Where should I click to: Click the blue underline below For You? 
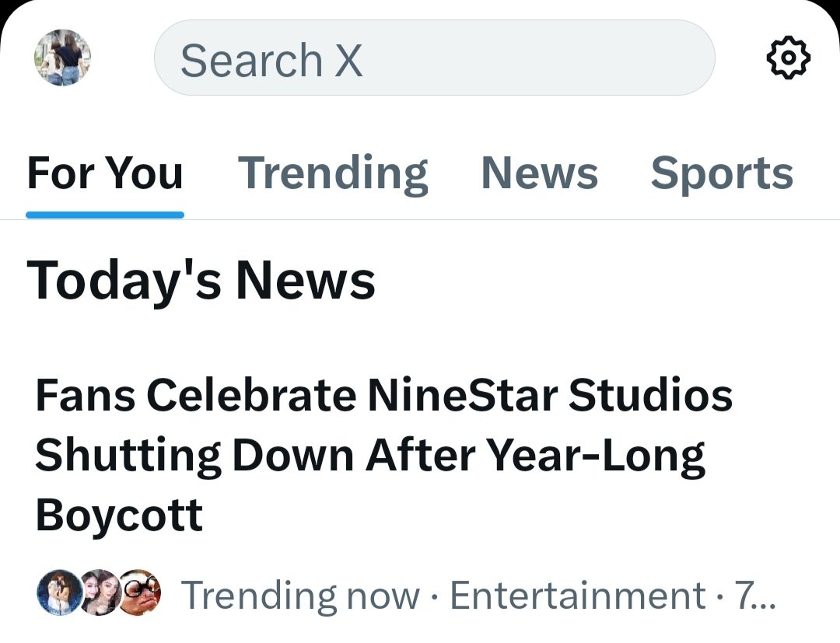point(105,215)
